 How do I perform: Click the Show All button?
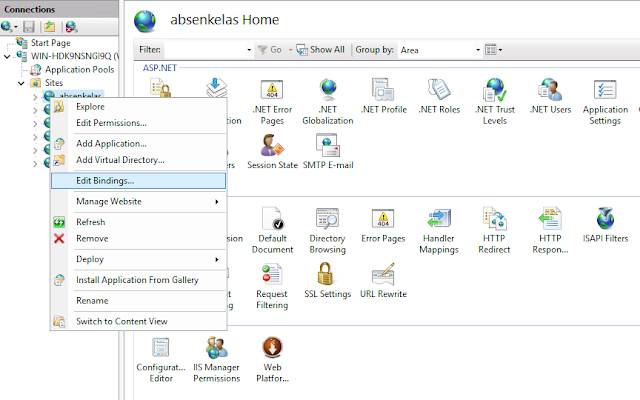tap(320, 50)
